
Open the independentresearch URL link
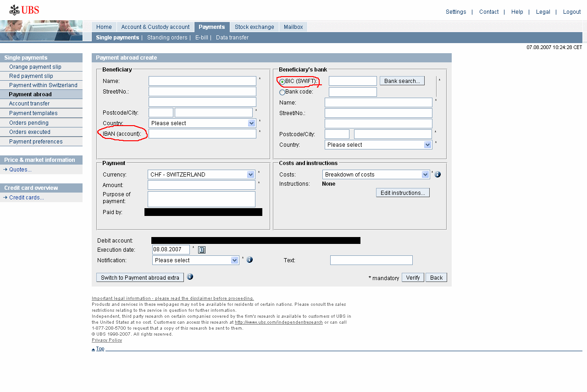pos(279,322)
